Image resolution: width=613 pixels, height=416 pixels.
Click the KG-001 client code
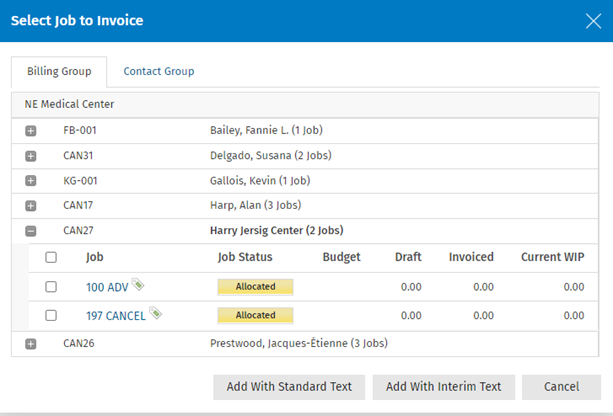[80, 181]
